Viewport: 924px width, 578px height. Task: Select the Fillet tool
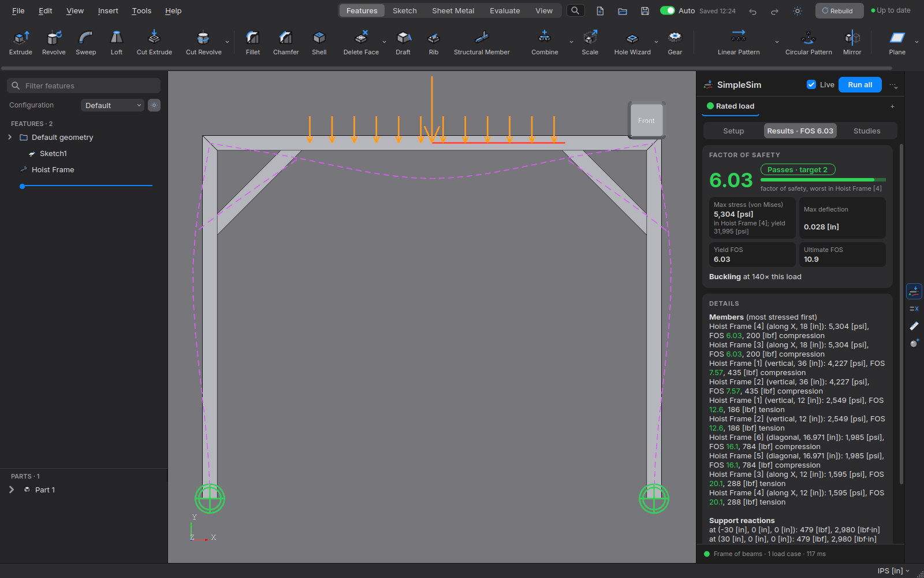[x=253, y=43]
